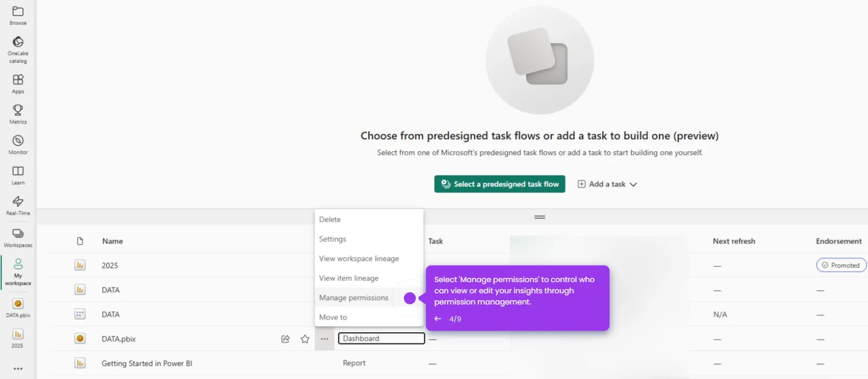Click the Dashboard type cell for DATA.pbix
Image resolution: width=868 pixels, height=379 pixels.
pos(381,339)
